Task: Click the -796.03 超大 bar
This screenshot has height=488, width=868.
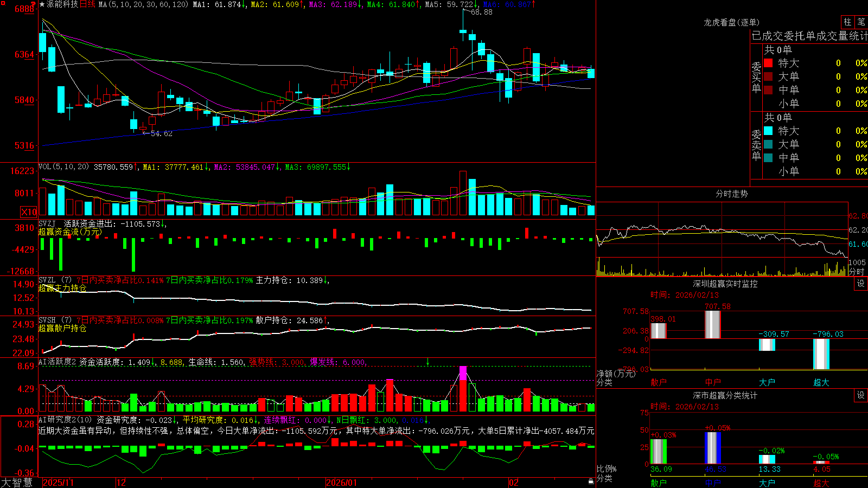Action: point(821,354)
